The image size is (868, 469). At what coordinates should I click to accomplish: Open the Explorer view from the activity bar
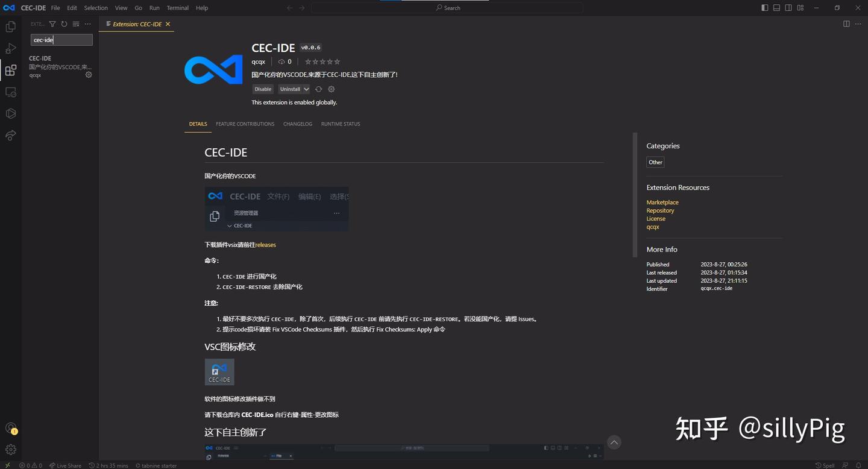point(10,27)
